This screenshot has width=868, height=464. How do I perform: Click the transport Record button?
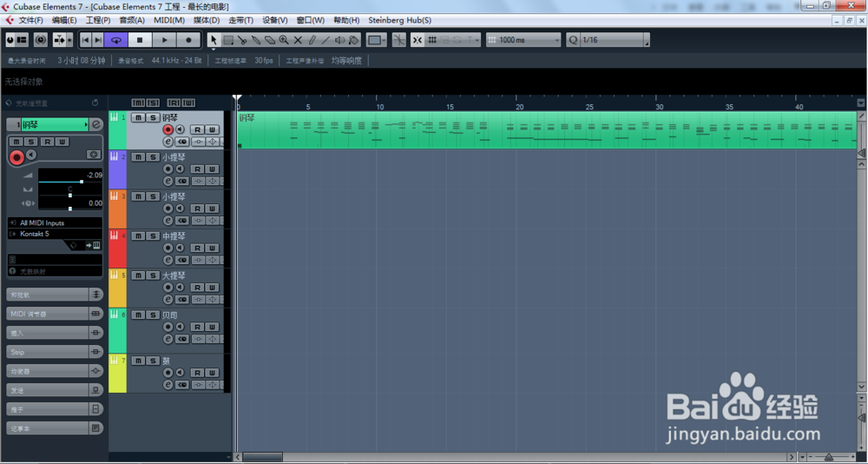(x=188, y=40)
